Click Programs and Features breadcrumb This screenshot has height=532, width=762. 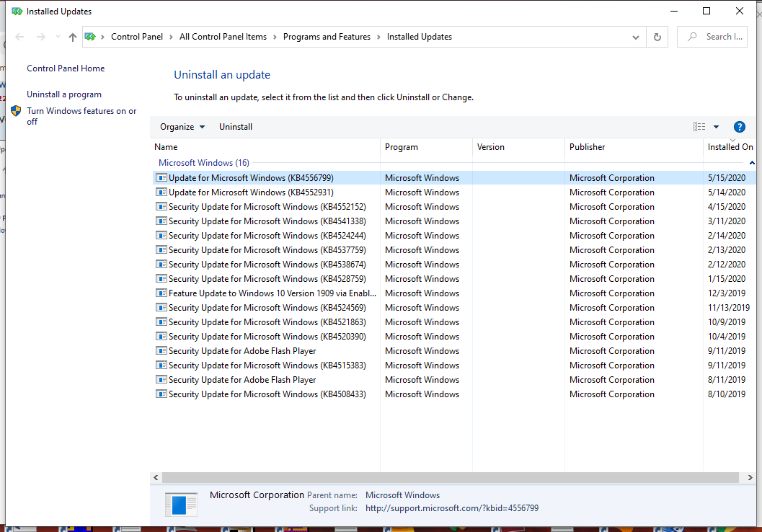point(327,37)
